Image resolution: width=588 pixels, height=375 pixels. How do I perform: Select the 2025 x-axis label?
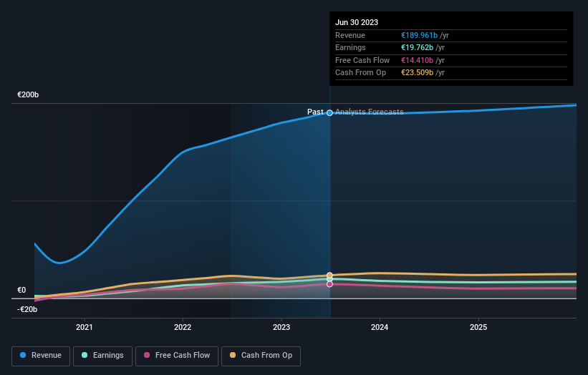click(478, 327)
